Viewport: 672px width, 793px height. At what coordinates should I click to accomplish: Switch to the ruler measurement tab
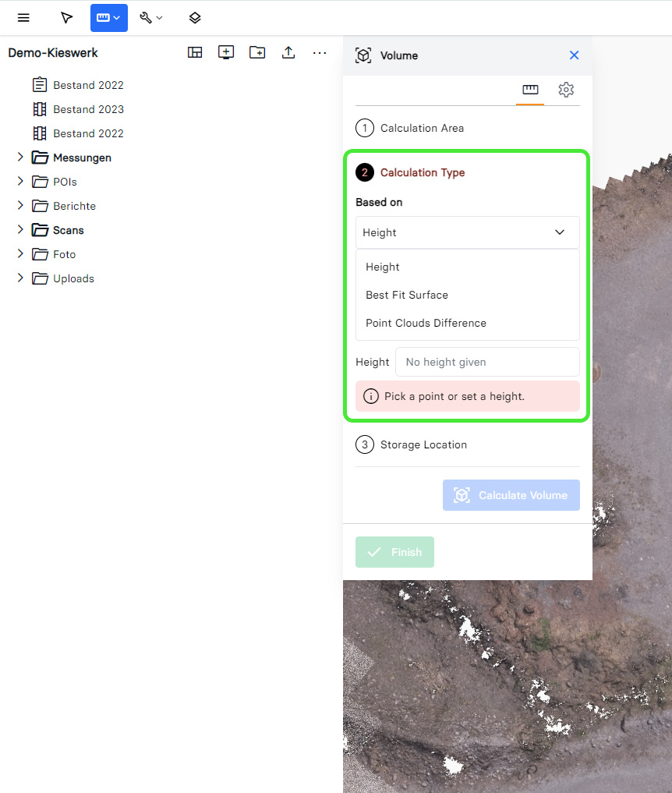point(530,90)
